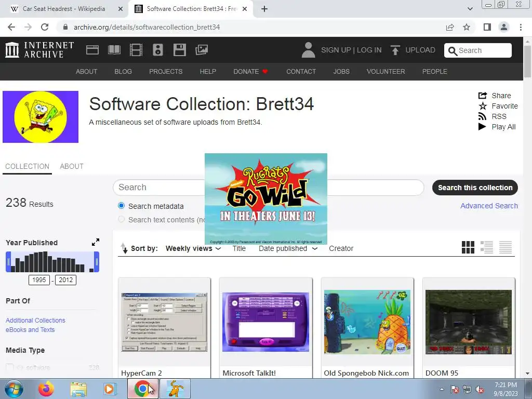Open the PROJECTS nav item
The width and height of the screenshot is (532, 399).
(166, 72)
